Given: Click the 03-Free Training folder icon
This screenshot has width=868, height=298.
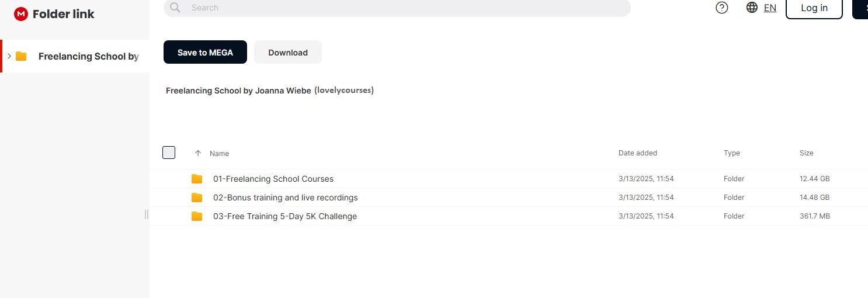Looking at the screenshot, I should tap(197, 216).
